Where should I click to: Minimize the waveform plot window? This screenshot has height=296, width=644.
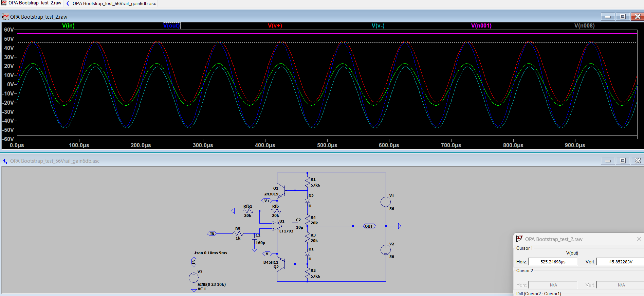(x=608, y=17)
